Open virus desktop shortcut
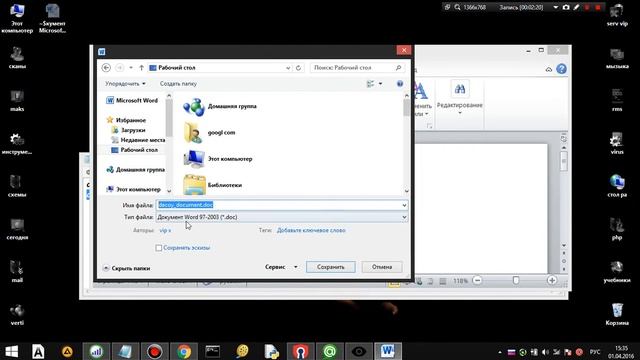This screenshot has height=360, width=640. 617,143
